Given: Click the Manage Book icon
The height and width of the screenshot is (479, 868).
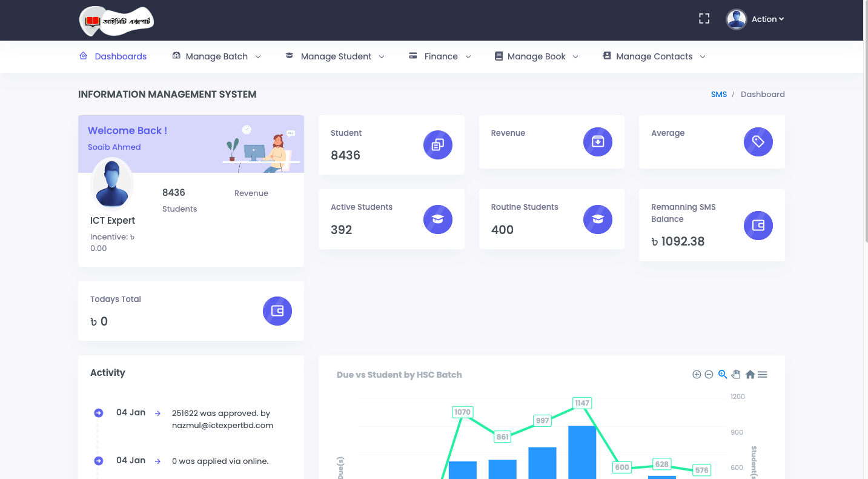Looking at the screenshot, I should (x=499, y=56).
